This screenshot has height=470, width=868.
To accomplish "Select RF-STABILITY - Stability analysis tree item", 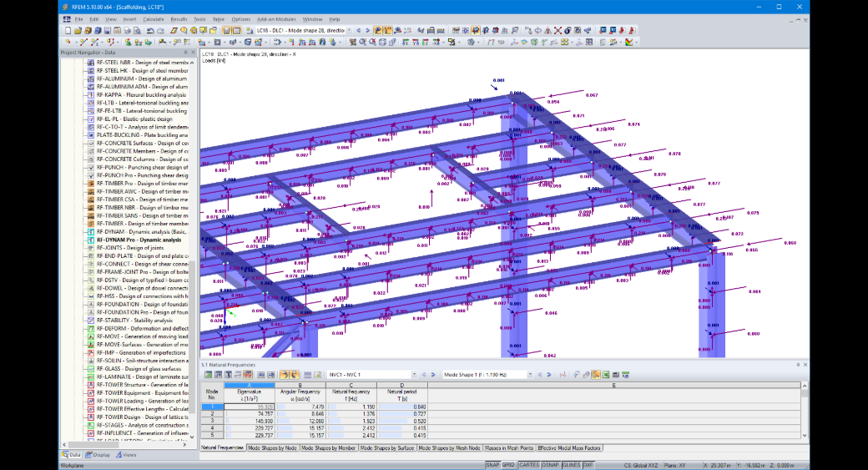I will (x=134, y=320).
